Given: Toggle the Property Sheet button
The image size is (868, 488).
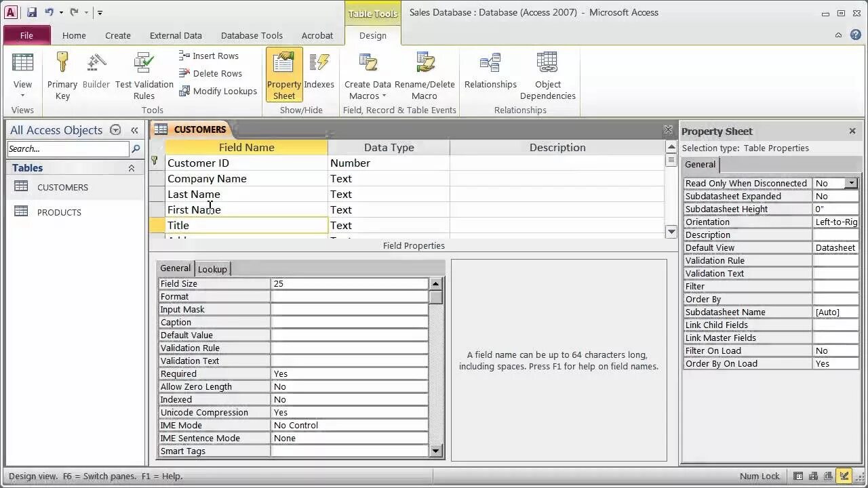Looking at the screenshot, I should pos(284,75).
